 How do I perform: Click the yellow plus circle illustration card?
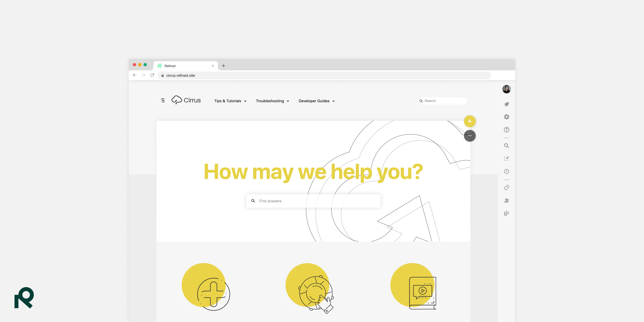[x=206, y=287]
